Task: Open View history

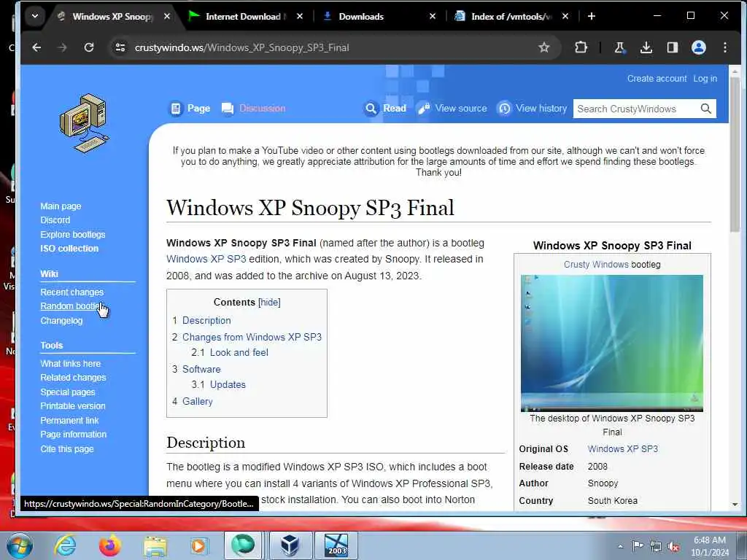Action: click(x=532, y=109)
